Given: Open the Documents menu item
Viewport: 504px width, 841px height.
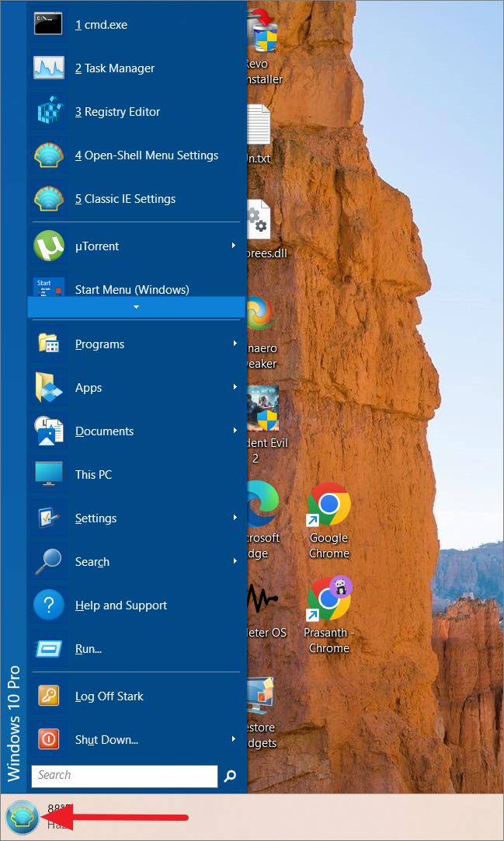Looking at the screenshot, I should pyautogui.click(x=104, y=431).
